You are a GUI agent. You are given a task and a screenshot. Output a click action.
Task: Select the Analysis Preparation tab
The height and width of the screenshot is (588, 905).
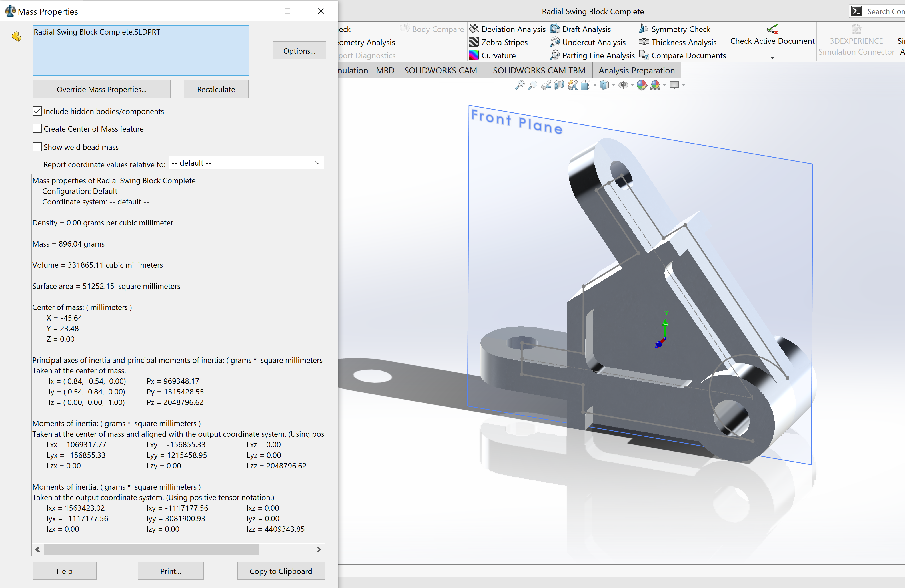(636, 70)
